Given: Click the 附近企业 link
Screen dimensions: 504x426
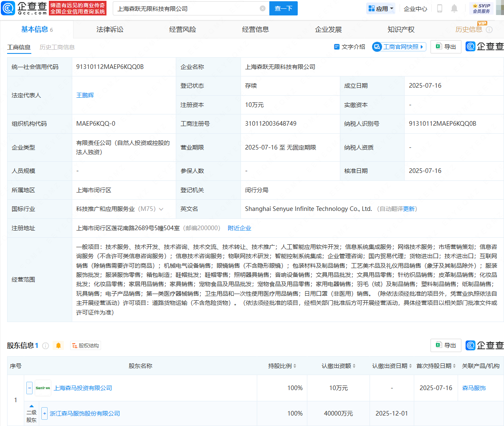Looking at the screenshot, I should click(x=239, y=228).
